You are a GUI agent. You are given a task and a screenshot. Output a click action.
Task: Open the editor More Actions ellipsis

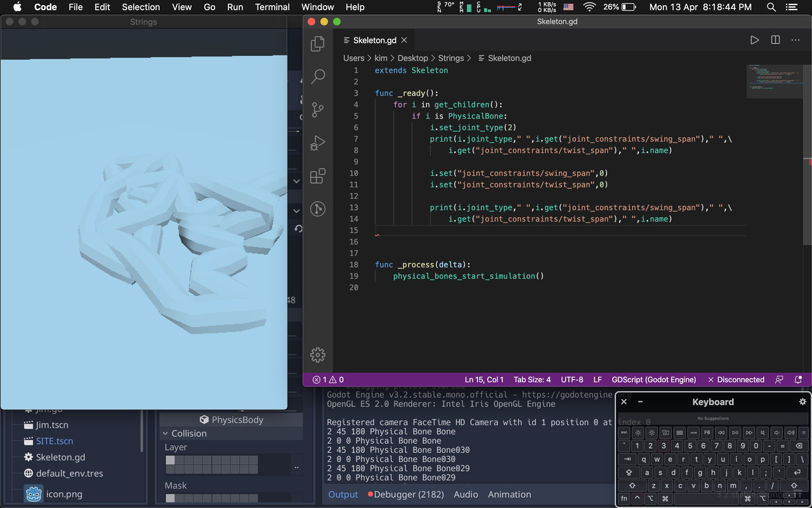796,40
